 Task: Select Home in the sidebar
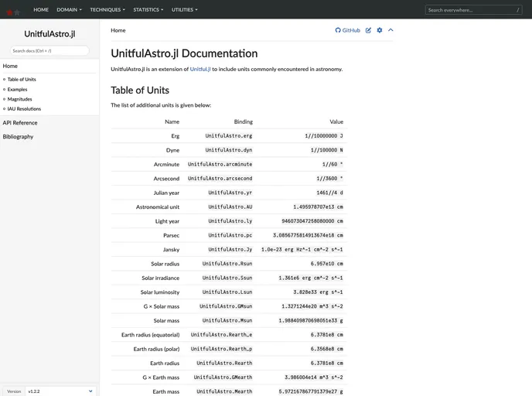coord(10,66)
